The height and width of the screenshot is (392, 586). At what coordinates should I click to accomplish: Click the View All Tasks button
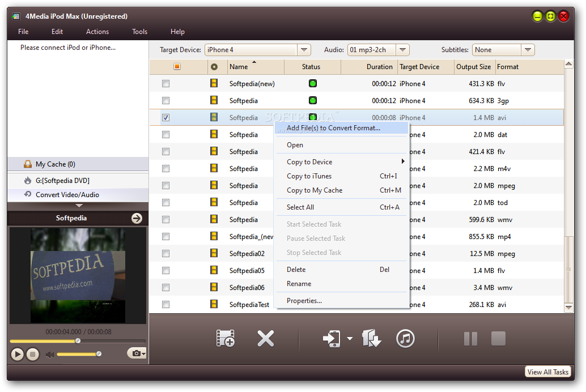(547, 372)
